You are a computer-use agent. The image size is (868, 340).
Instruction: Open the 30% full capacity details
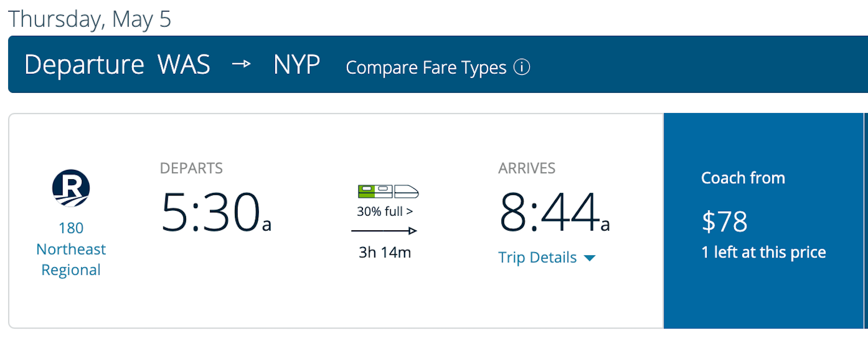point(384,212)
